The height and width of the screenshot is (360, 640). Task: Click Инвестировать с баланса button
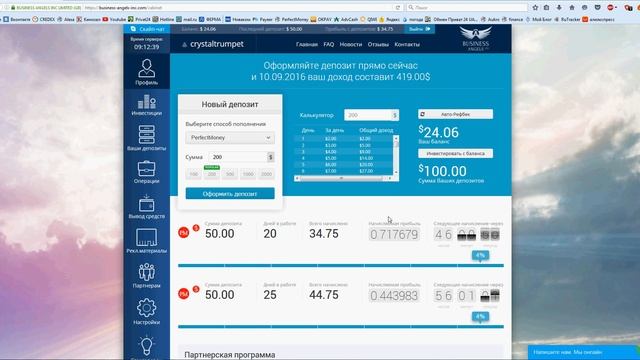click(455, 153)
